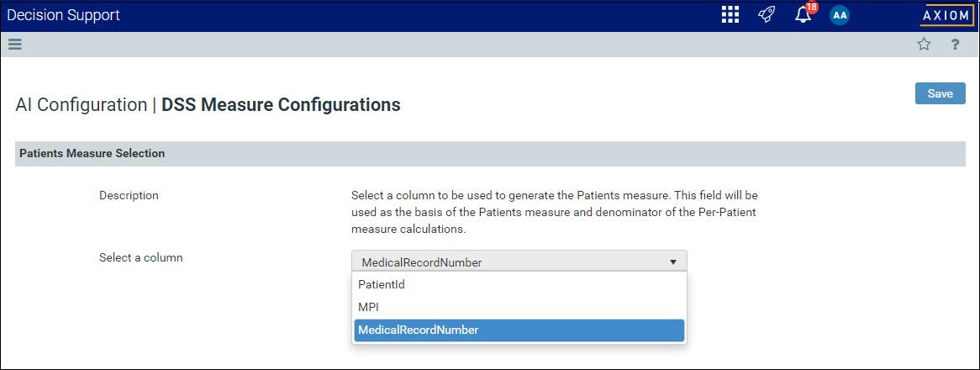This screenshot has width=980, height=370.
Task: Click the AXIOM logo
Action: click(946, 16)
